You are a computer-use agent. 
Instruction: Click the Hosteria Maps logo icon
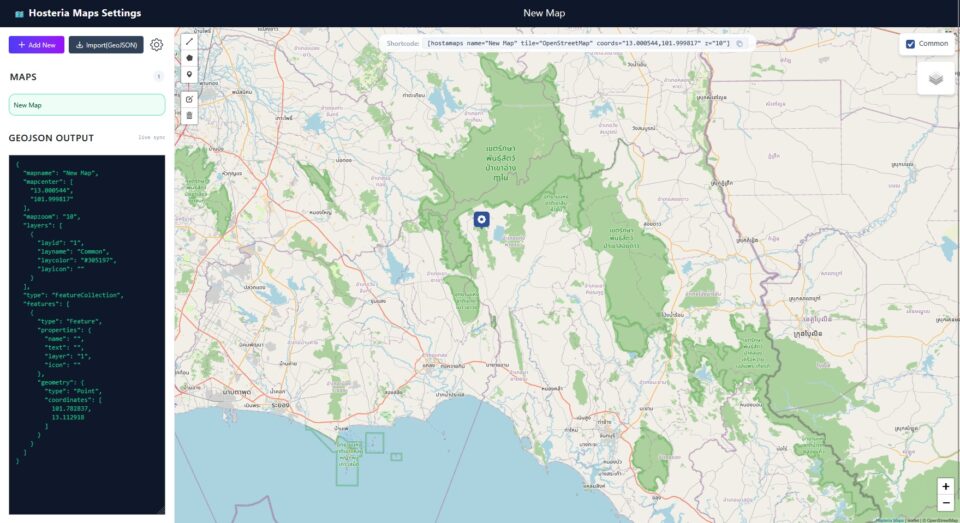click(x=19, y=13)
